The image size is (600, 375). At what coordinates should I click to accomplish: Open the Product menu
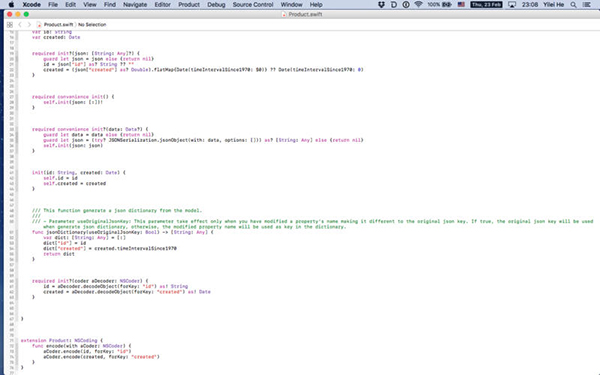point(189,5)
